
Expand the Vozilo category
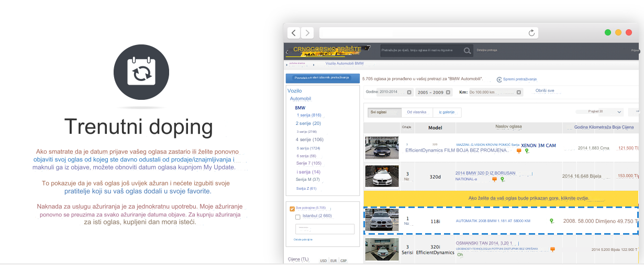[x=295, y=91]
